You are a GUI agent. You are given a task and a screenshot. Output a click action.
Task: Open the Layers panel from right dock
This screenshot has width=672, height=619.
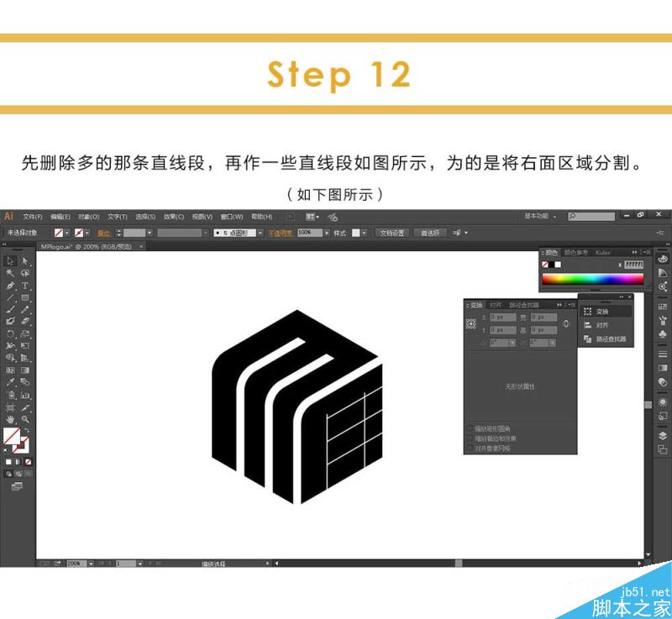(663, 436)
